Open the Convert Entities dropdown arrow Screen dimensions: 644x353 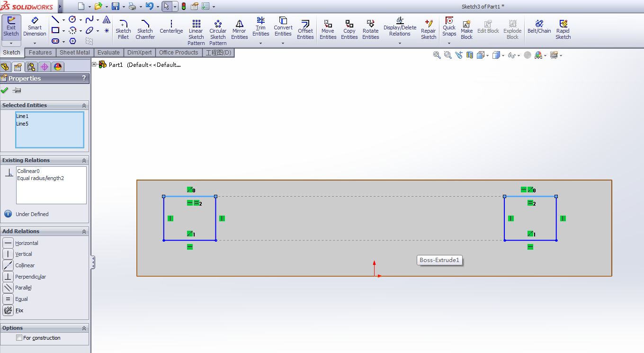(283, 43)
